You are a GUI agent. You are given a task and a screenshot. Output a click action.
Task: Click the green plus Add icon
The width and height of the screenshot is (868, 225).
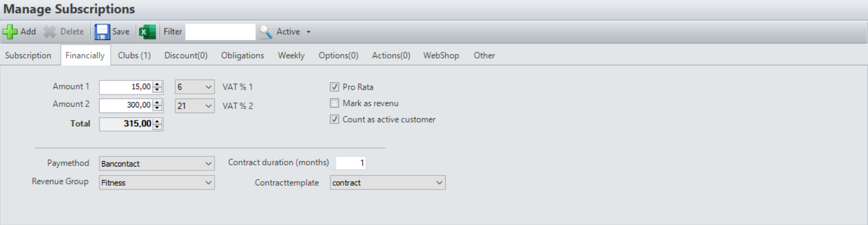click(11, 32)
